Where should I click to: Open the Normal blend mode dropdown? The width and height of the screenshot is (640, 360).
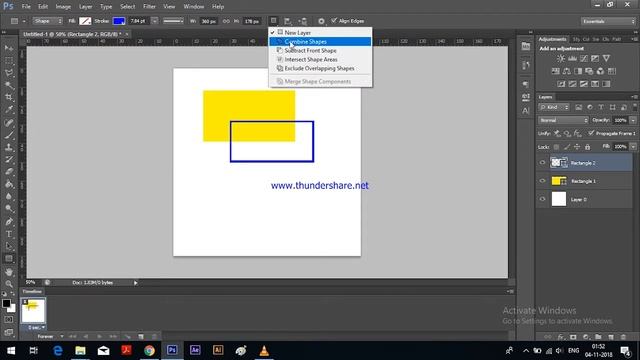[563, 120]
